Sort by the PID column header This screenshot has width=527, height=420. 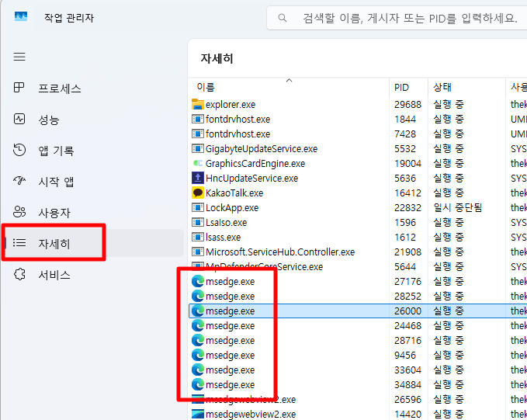(408, 88)
